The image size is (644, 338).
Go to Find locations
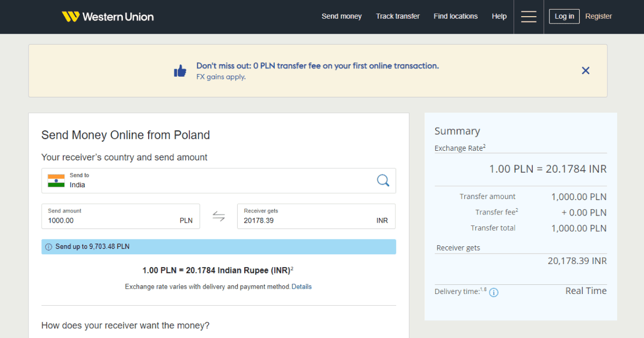click(x=456, y=16)
